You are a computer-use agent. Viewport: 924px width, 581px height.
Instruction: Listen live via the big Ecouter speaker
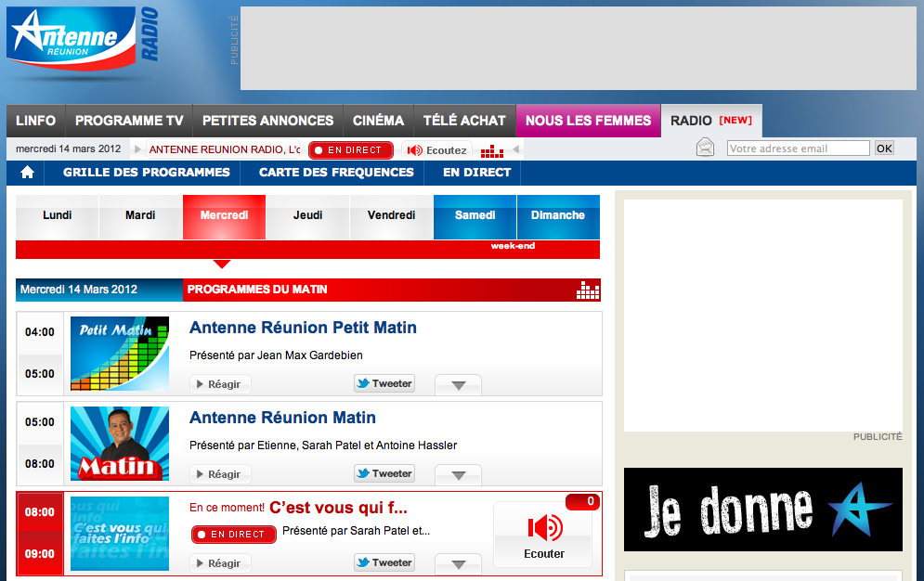[544, 536]
